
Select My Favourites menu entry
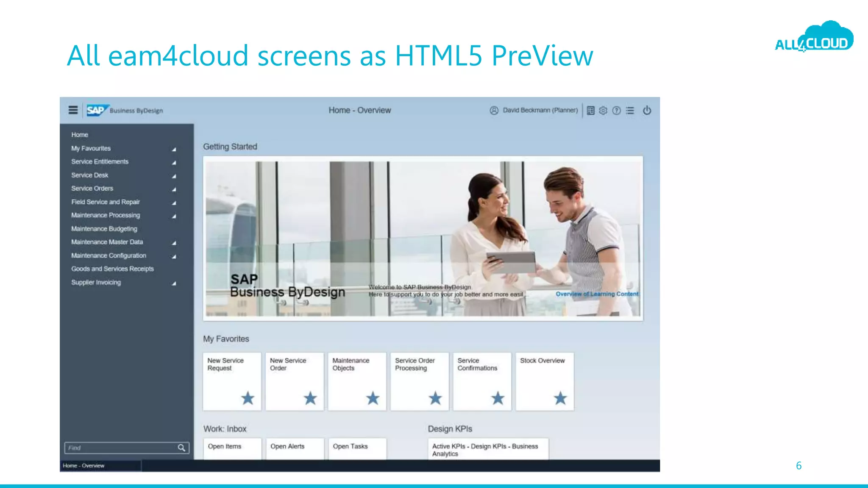91,148
